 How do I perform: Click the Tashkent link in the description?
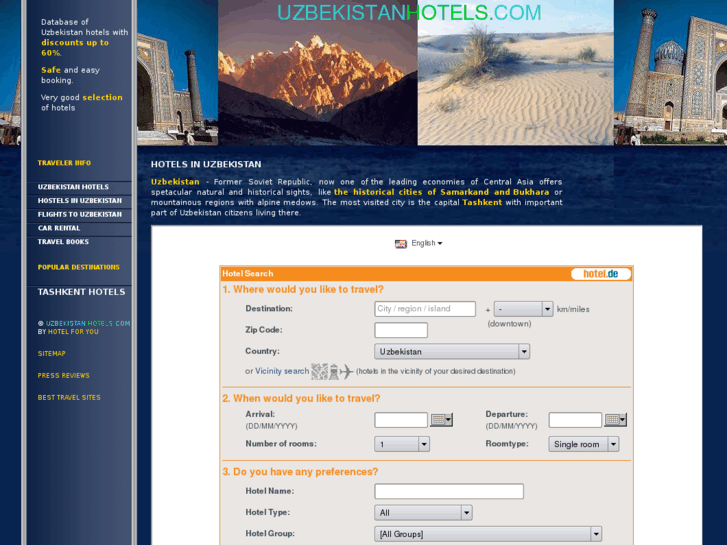(x=482, y=202)
